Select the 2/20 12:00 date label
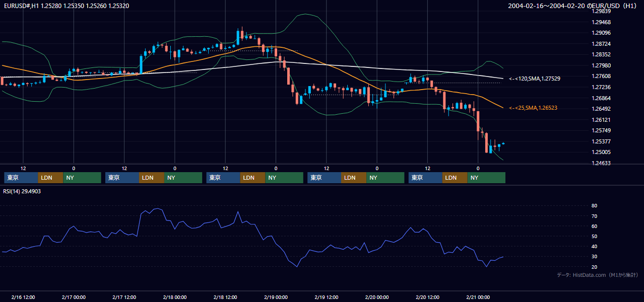This screenshot has width=644, height=302. tap(427, 297)
